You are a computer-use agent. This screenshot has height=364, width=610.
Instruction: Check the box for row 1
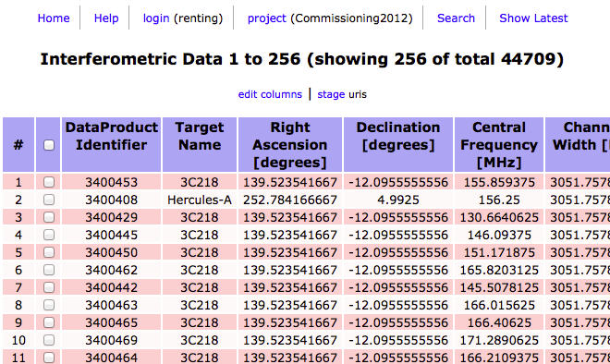tap(49, 182)
